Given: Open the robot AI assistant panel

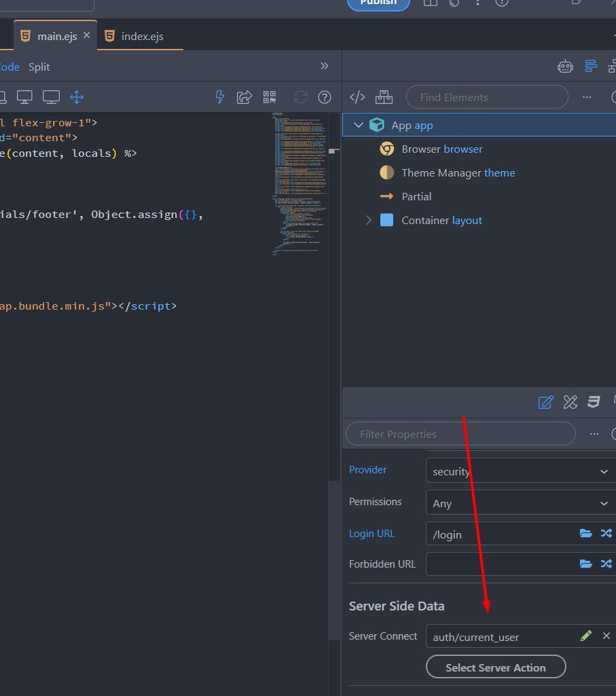Looking at the screenshot, I should coord(565,66).
